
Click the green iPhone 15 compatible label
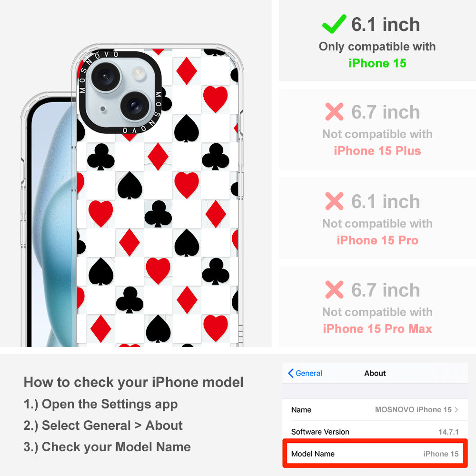click(377, 63)
